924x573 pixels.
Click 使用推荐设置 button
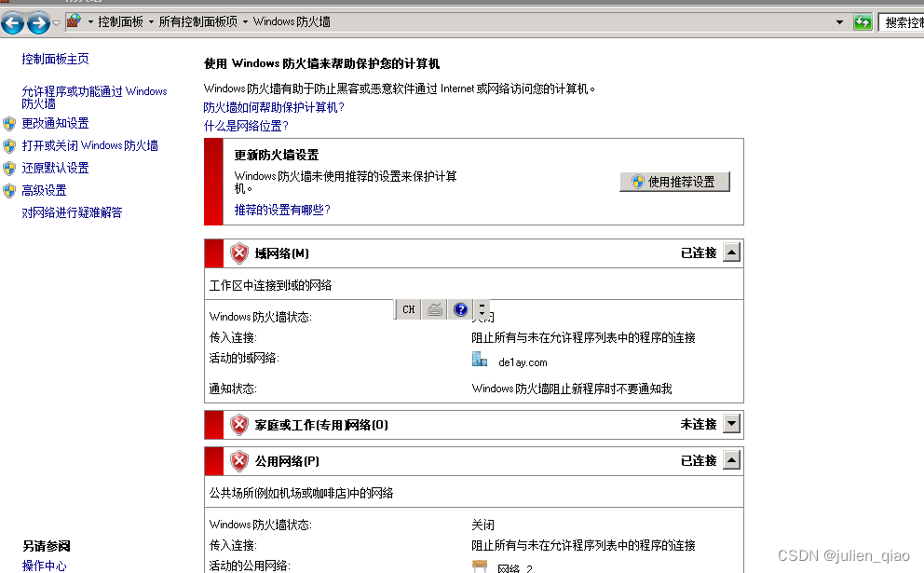pos(674,182)
